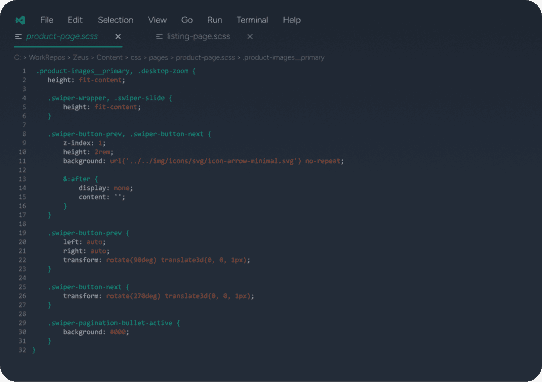Click '&:after' selector on line 13
Viewport: 542px width, 382px height.
(76, 179)
